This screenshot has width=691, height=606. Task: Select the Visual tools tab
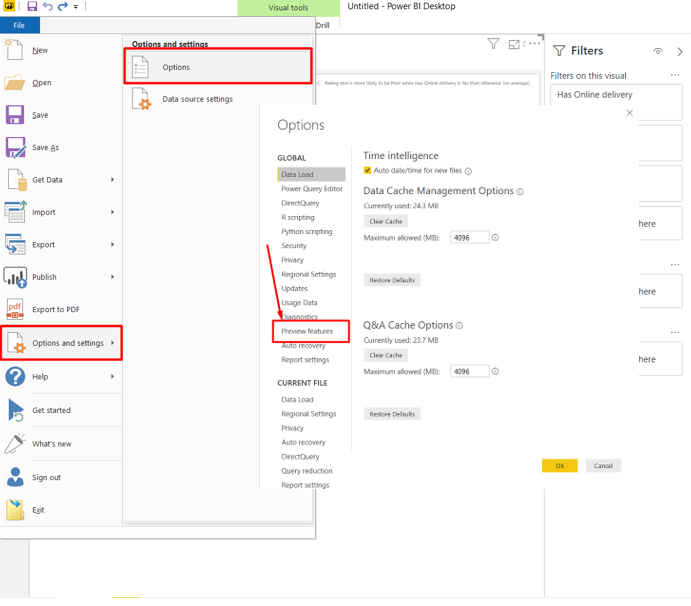pyautogui.click(x=288, y=7)
